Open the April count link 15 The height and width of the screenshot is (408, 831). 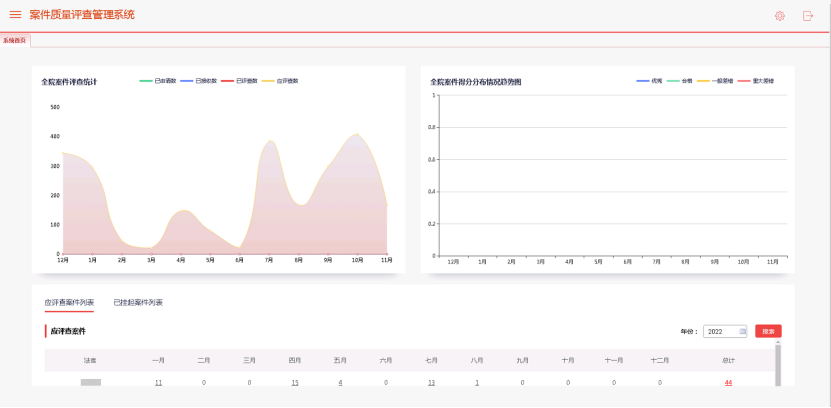[295, 383]
